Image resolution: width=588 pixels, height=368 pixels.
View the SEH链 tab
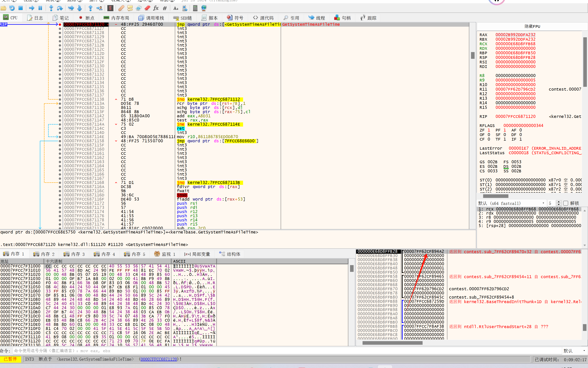[183, 18]
